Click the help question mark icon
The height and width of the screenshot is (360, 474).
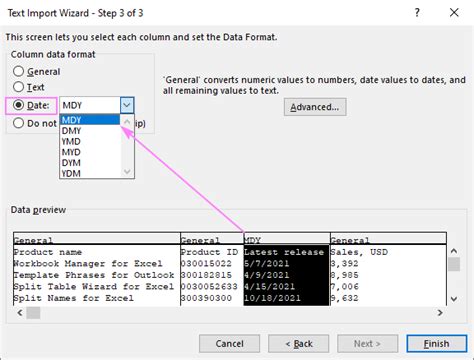point(417,13)
